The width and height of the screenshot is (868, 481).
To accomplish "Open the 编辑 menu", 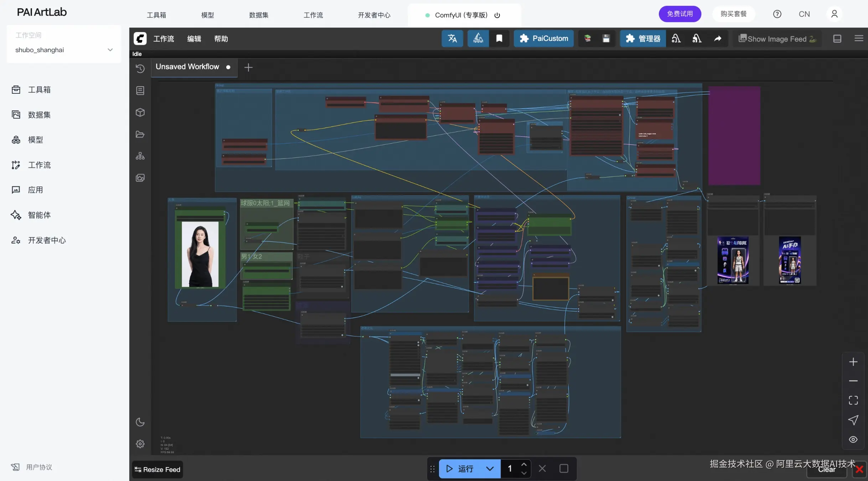I will click(194, 38).
